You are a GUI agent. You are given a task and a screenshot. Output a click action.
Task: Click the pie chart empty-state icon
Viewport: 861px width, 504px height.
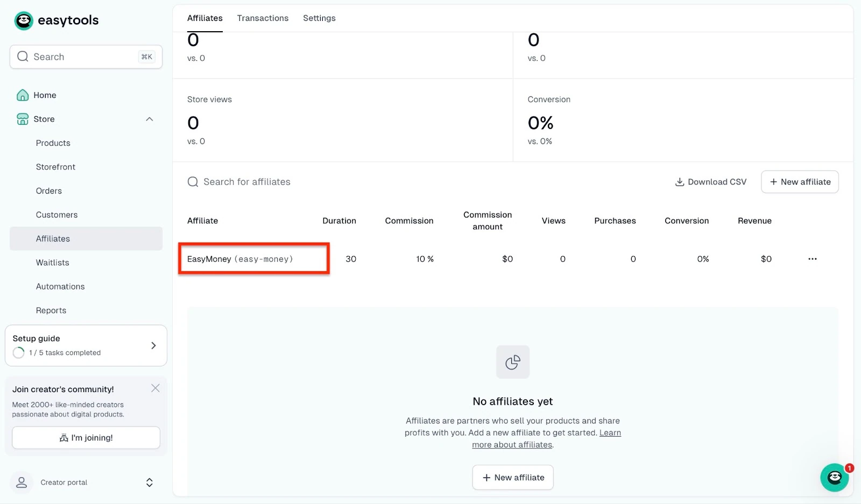[513, 362]
